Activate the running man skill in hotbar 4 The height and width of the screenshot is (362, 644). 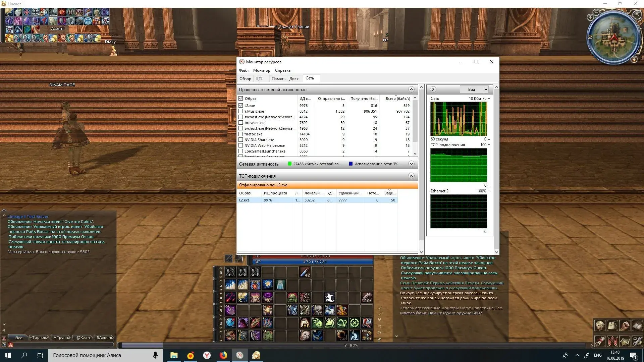pyautogui.click(x=329, y=297)
